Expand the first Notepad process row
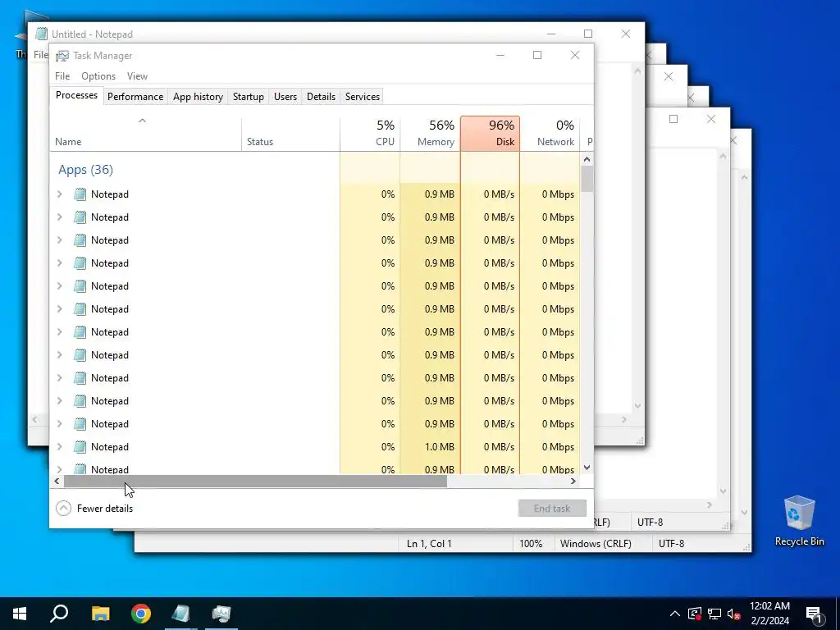Screen dimensions: 840x630 pos(59,194)
